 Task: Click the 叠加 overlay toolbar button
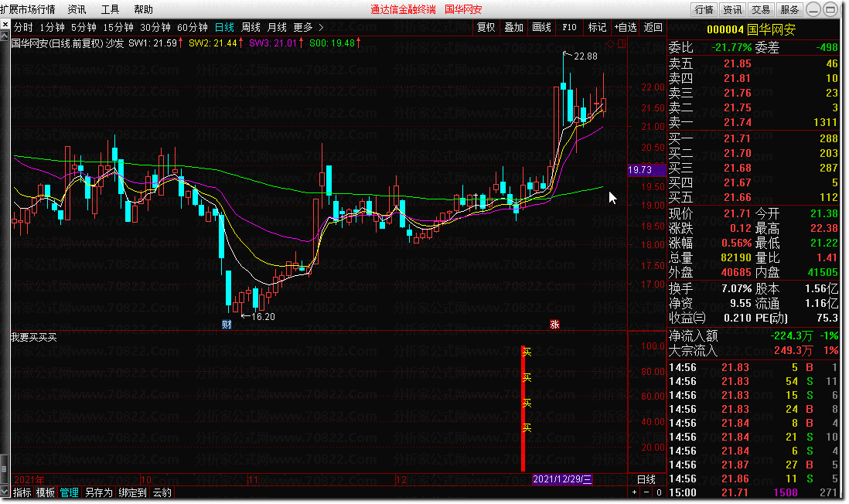(x=514, y=27)
